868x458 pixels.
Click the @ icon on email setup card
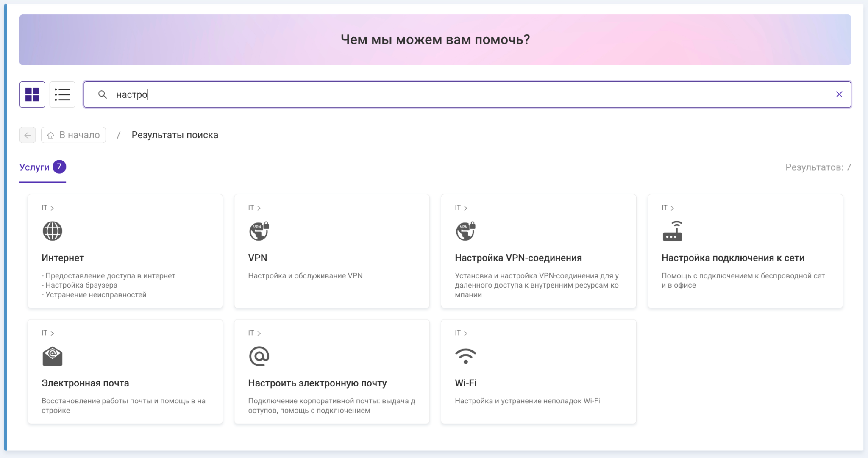pyautogui.click(x=259, y=356)
